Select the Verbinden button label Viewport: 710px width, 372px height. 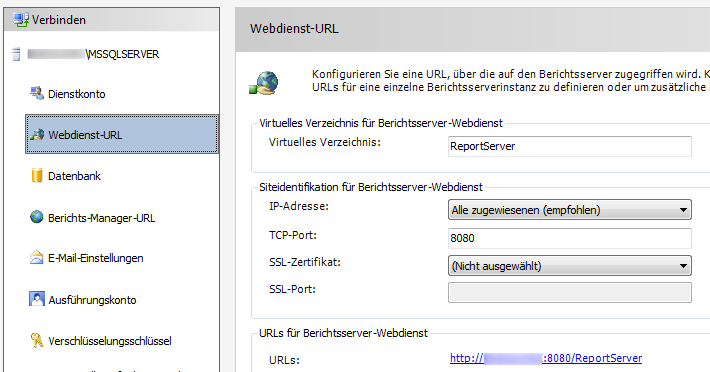tap(59, 20)
